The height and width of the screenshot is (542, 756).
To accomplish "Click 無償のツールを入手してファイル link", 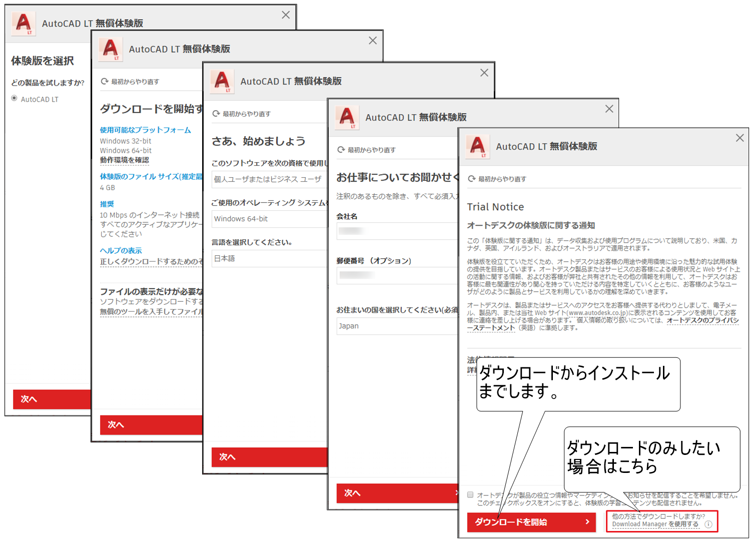I will click(152, 311).
